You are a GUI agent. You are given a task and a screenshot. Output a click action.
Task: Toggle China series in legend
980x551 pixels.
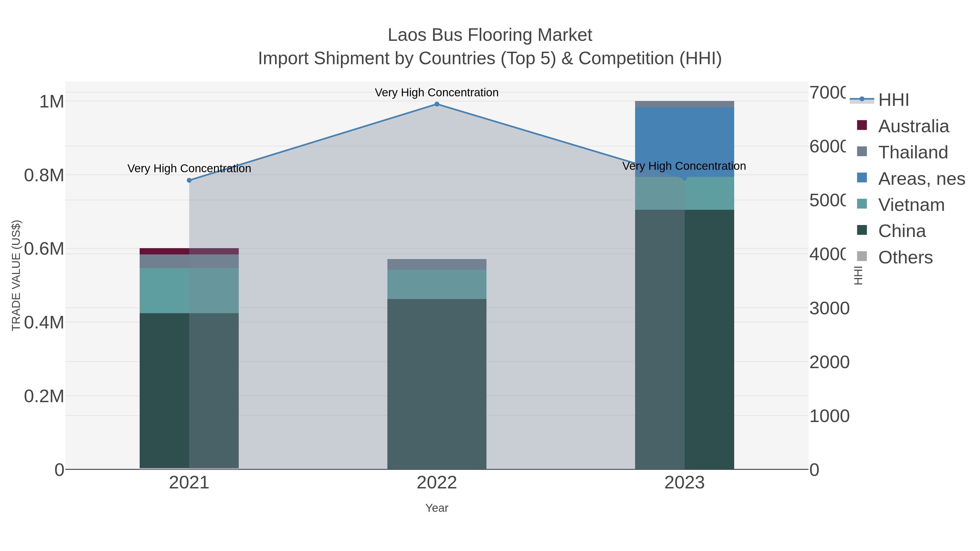point(891,231)
